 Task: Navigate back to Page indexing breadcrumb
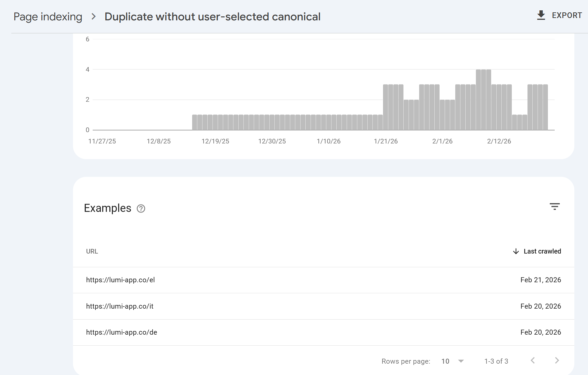[48, 17]
